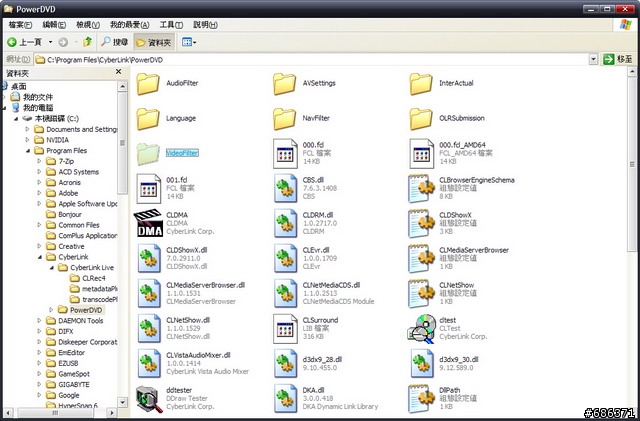Open the AVSettings folder icon
This screenshot has height=421, width=640.
pos(284,84)
